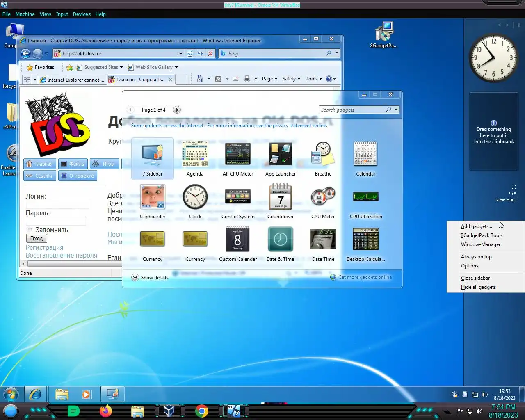Image resolution: width=525 pixels, height=420 pixels.
Task: Click the IE Refresh button
Action: point(200,53)
